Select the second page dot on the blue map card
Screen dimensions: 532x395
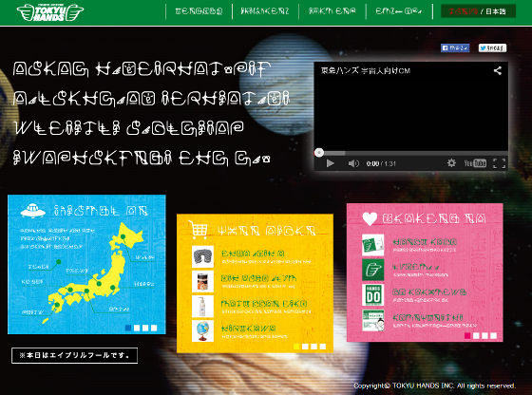coord(137,328)
